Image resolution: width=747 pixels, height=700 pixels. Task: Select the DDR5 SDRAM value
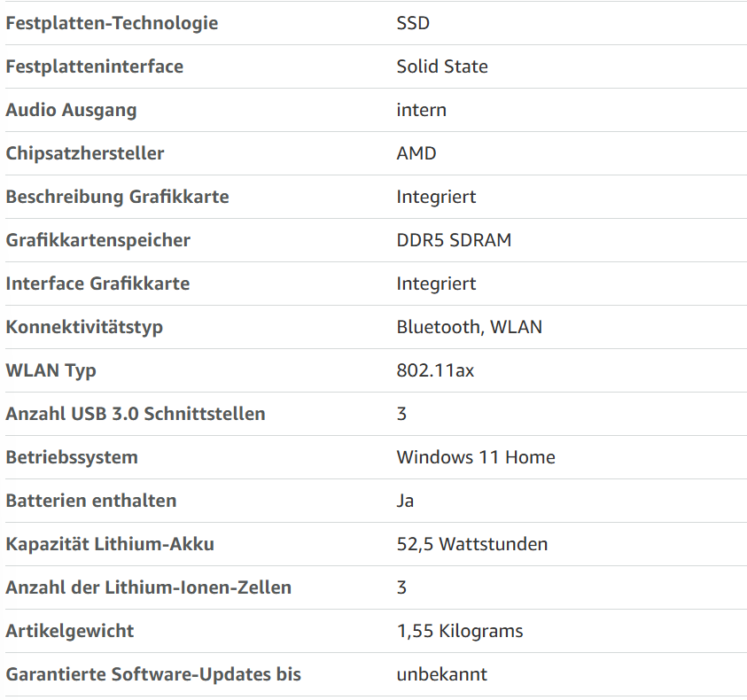click(454, 240)
